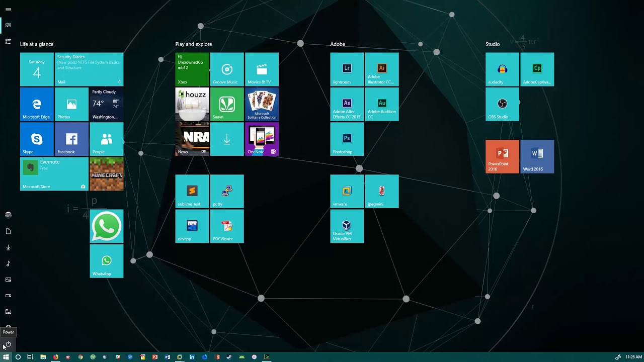Launch Skype tile
Image resolution: width=644 pixels, height=362 pixels.
pos(37,139)
